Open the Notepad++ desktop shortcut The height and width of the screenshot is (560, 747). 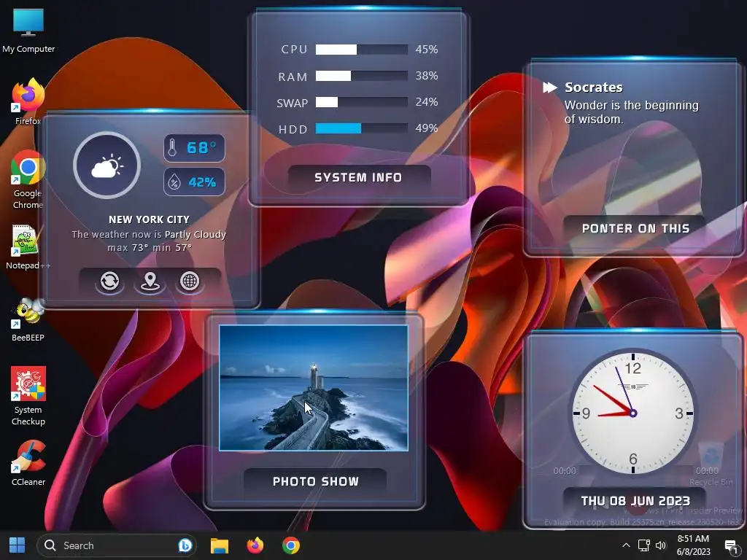28,246
